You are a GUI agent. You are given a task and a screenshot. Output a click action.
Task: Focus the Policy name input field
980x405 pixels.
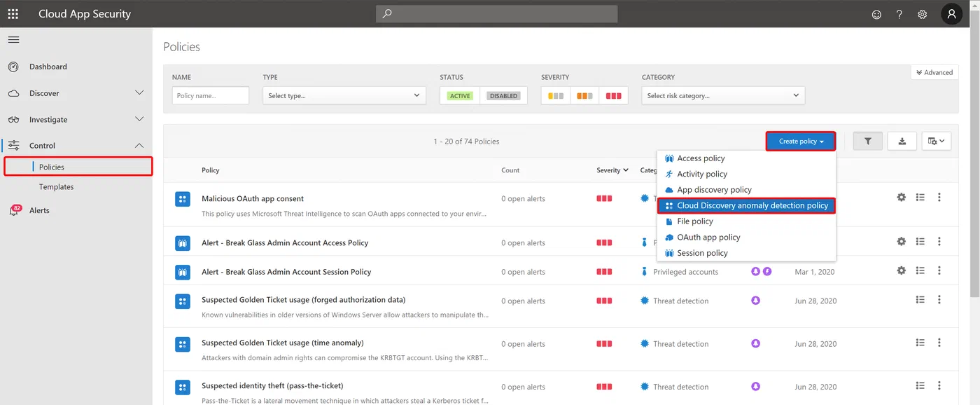(211, 95)
